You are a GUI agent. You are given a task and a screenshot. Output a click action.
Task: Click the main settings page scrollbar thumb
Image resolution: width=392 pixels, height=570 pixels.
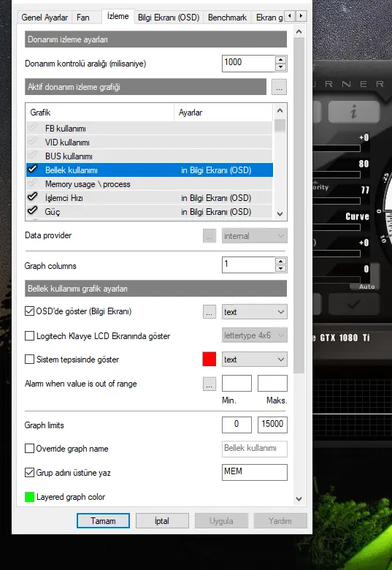299,205
